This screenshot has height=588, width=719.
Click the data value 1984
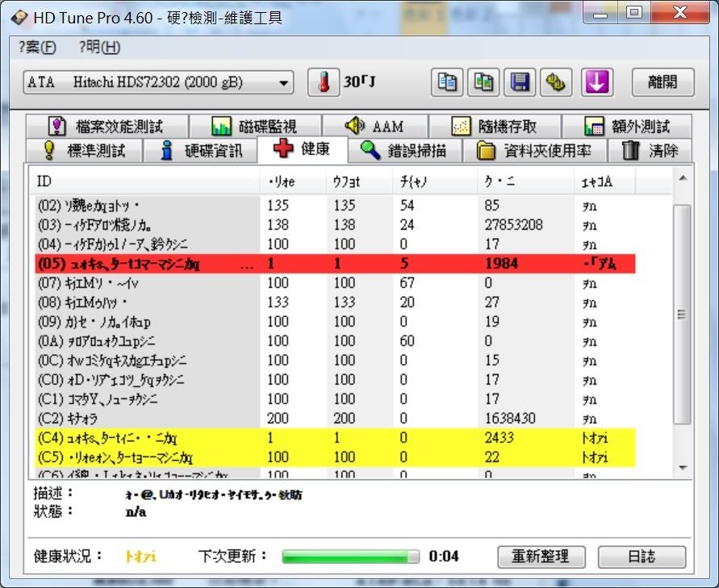(501, 264)
